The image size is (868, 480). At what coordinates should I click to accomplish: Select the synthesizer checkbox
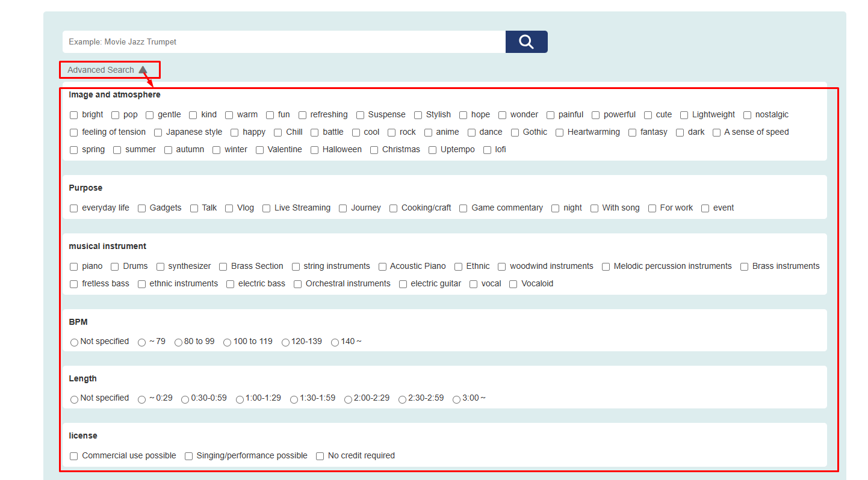click(161, 266)
